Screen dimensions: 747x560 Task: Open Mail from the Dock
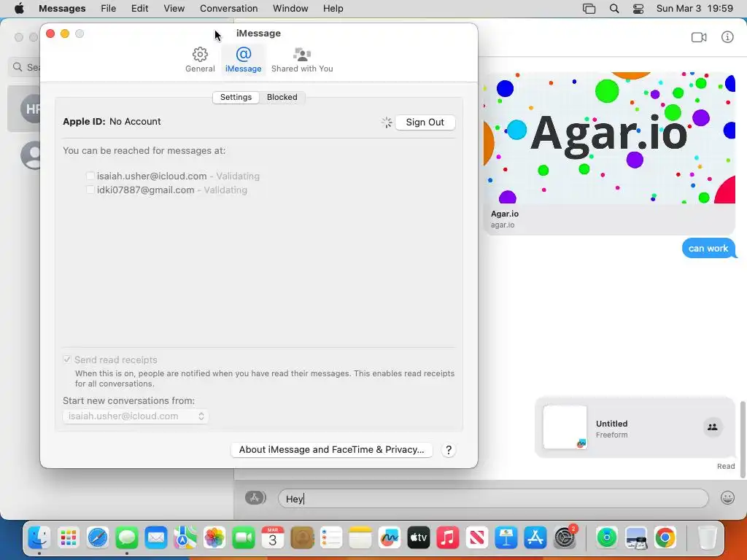156,537
